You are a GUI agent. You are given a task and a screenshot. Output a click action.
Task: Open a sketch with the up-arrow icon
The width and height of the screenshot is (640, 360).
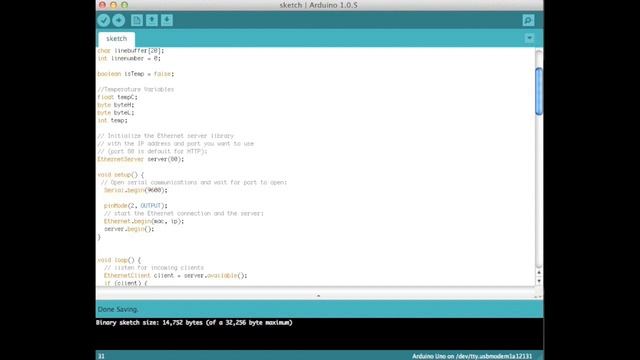[152, 20]
